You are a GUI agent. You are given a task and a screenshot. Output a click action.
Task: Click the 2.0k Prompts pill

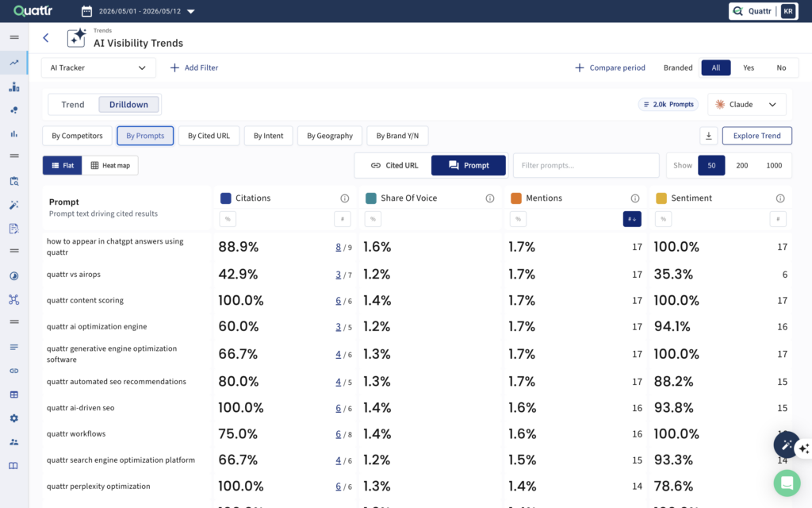click(668, 104)
